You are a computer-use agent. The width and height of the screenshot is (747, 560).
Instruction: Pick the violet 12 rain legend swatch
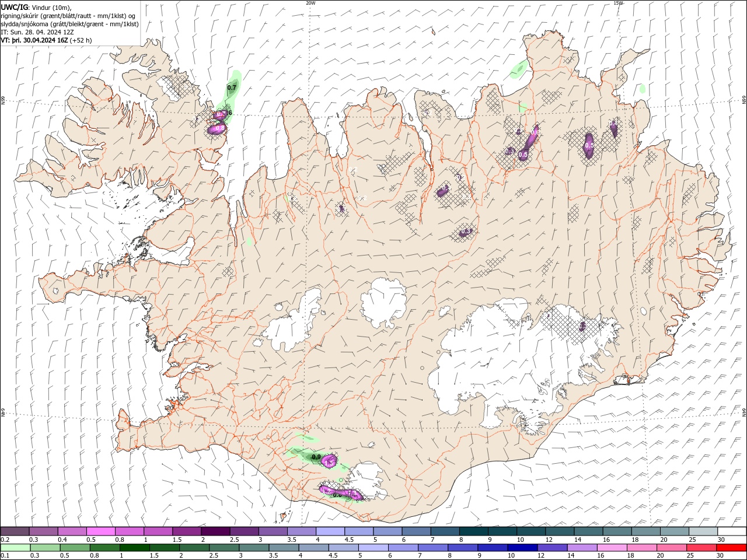pyautogui.click(x=553, y=548)
